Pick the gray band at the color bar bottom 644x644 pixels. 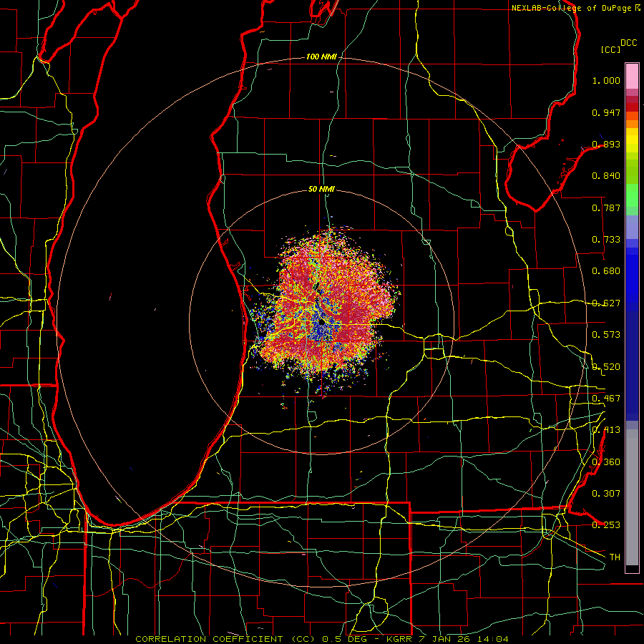tap(632, 497)
